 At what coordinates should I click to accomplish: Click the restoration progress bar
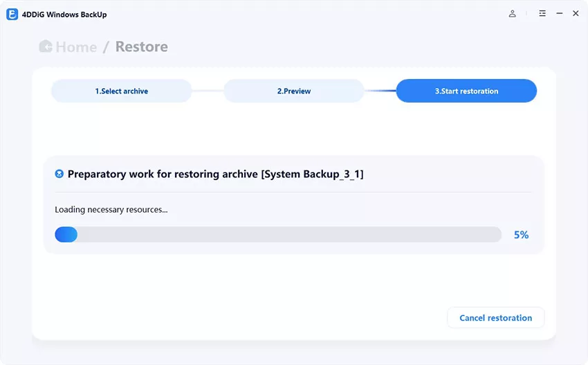click(x=278, y=234)
